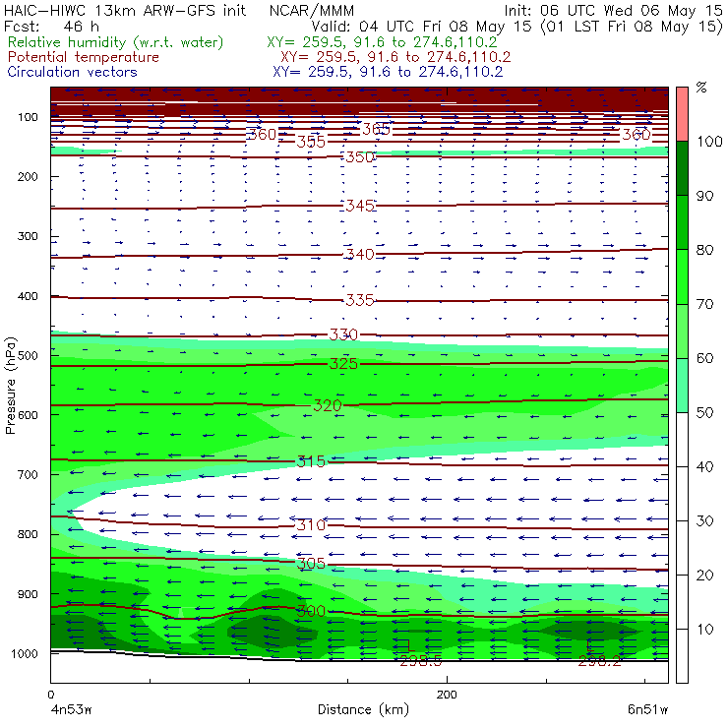Select the red XY coordinates line

[x=395, y=57]
